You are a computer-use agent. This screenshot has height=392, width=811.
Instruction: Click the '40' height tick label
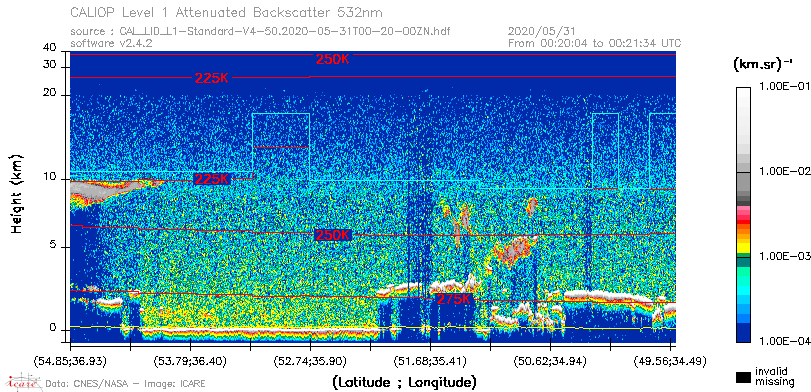coord(50,48)
